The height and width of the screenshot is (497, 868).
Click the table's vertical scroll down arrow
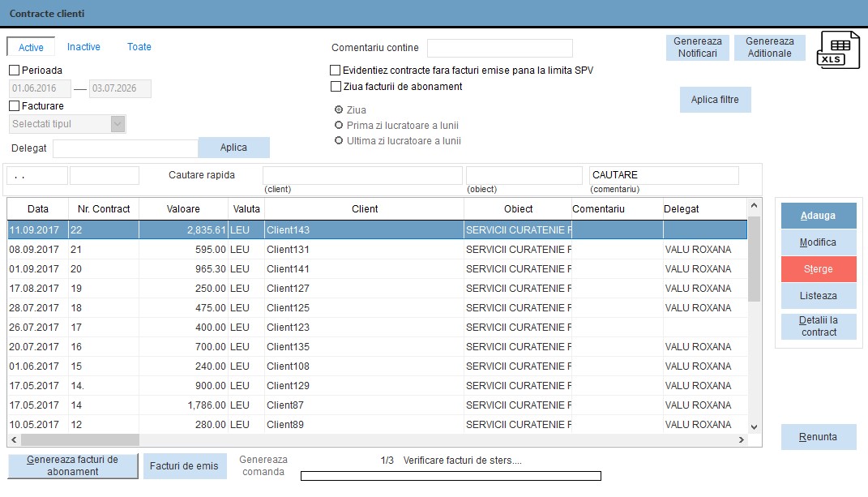pos(754,426)
